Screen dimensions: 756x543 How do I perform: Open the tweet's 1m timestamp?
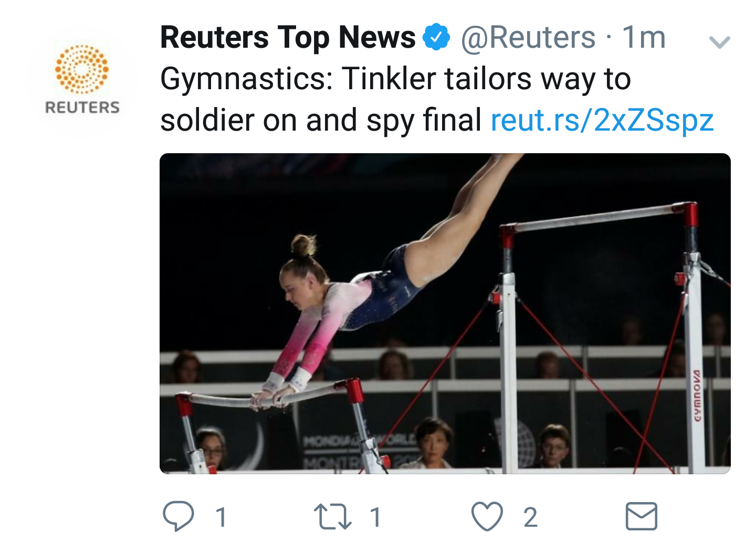tap(644, 38)
